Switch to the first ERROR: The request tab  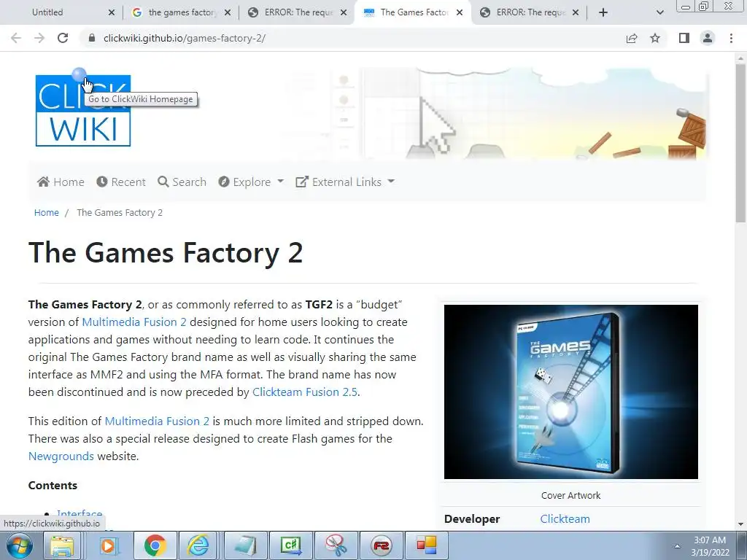(296, 12)
